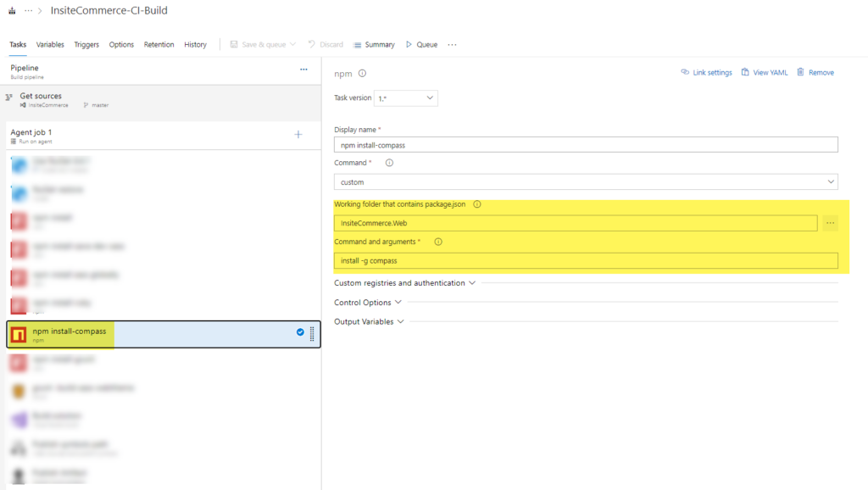
Task: Click the View YAML link
Action: pos(765,73)
